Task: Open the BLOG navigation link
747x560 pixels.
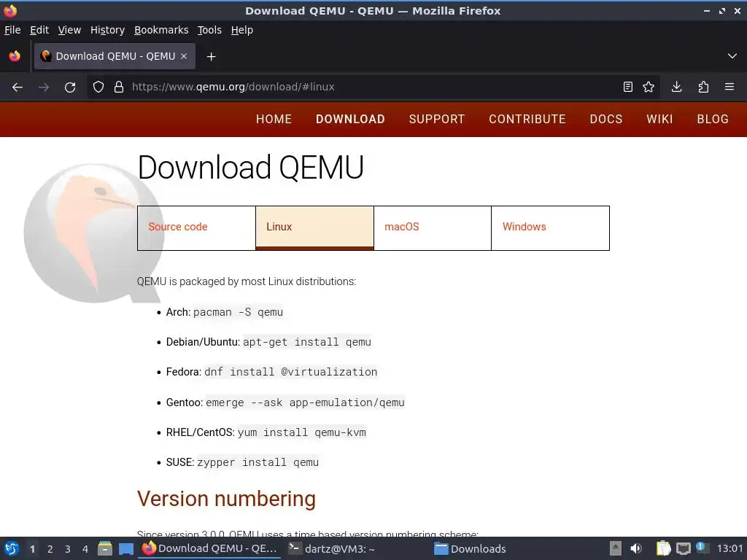Action: click(713, 119)
